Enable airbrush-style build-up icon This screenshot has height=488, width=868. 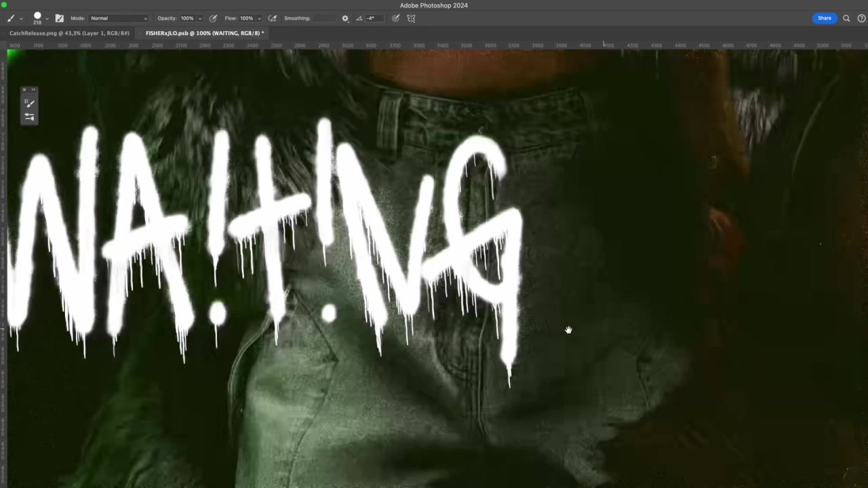(x=273, y=18)
